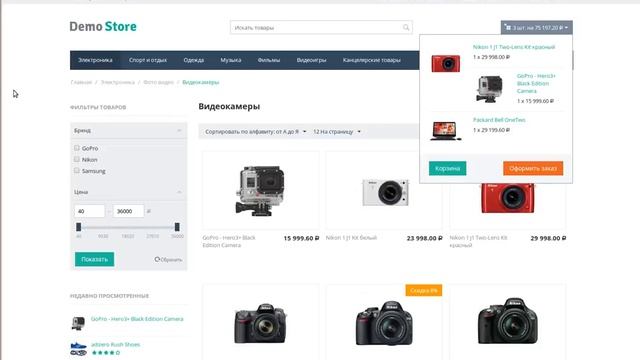The width and height of the screenshot is (640, 360).
Task: Click the minimum price field showing 40
Action: point(90,211)
